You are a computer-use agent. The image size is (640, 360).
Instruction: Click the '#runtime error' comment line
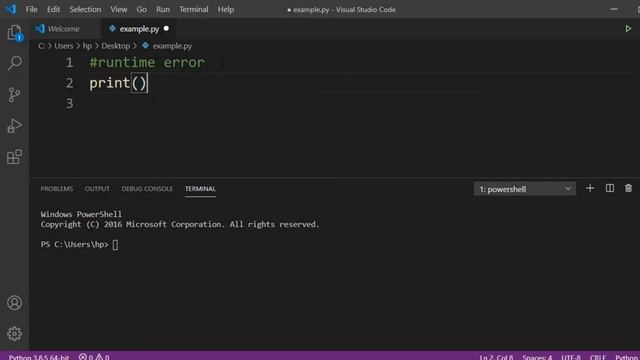tap(147, 62)
